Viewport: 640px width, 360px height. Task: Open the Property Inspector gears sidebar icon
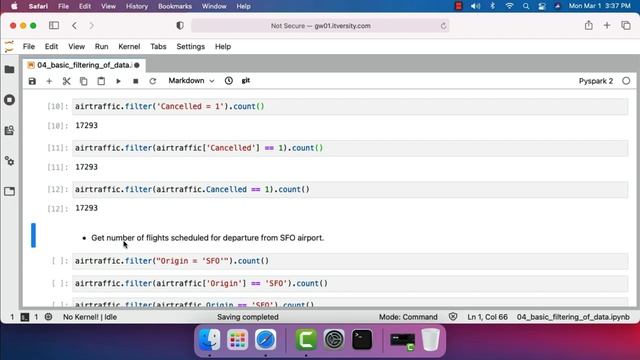[9, 161]
